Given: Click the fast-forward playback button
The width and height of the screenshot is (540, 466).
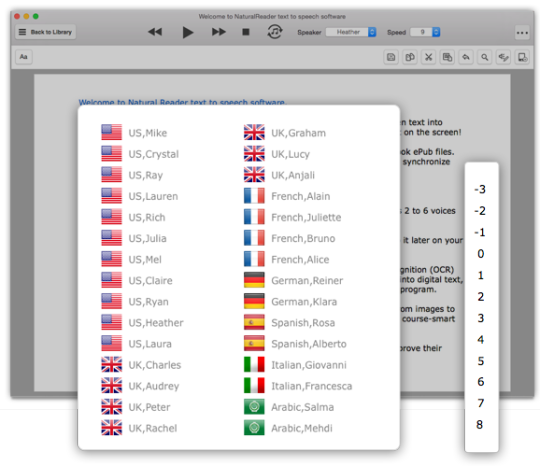Looking at the screenshot, I should click(x=219, y=32).
